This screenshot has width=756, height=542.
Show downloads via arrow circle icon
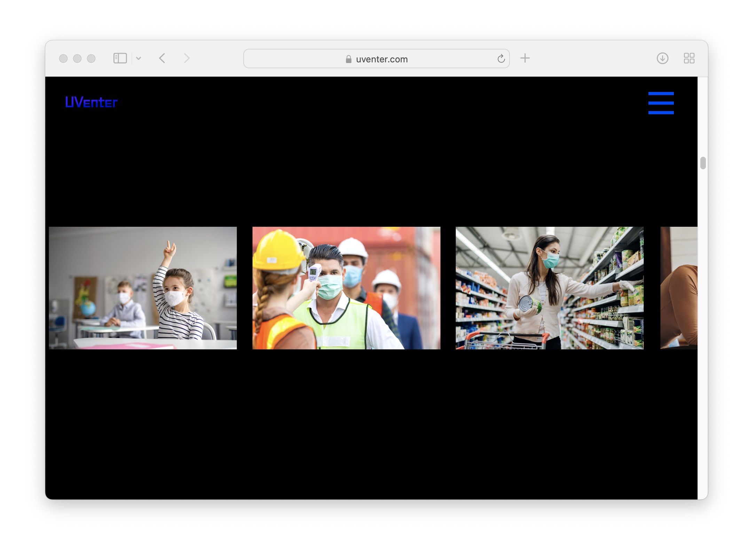(x=662, y=58)
